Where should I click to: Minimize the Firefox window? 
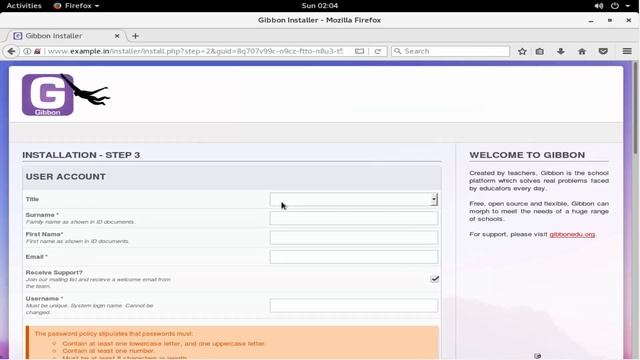pyautogui.click(x=591, y=20)
